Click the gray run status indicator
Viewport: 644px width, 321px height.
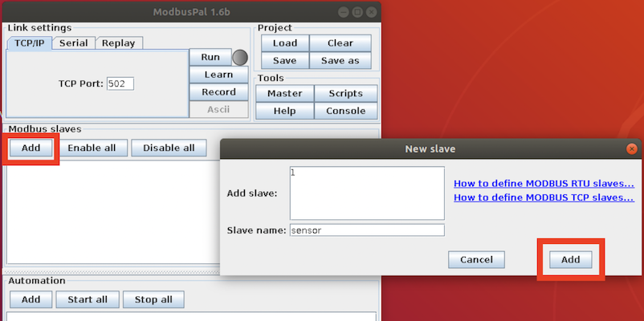(x=240, y=58)
